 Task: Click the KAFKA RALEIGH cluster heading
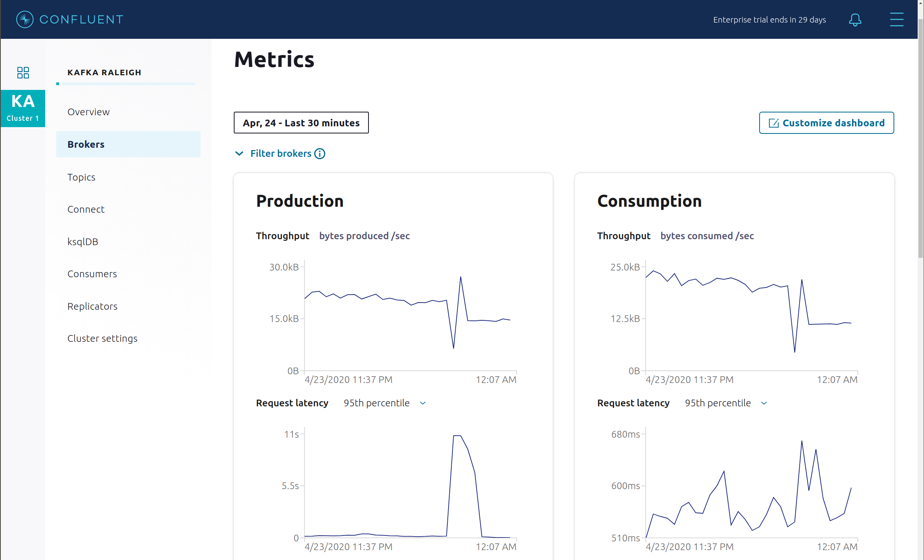[104, 72]
